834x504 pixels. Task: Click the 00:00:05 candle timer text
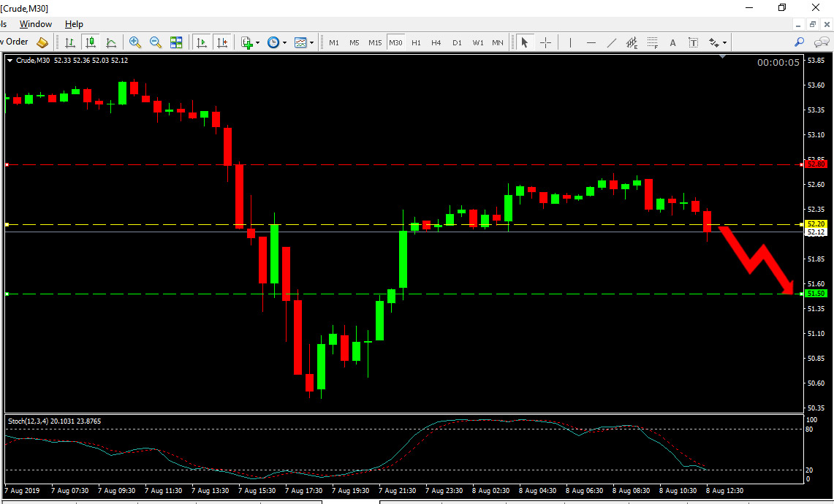[778, 63]
